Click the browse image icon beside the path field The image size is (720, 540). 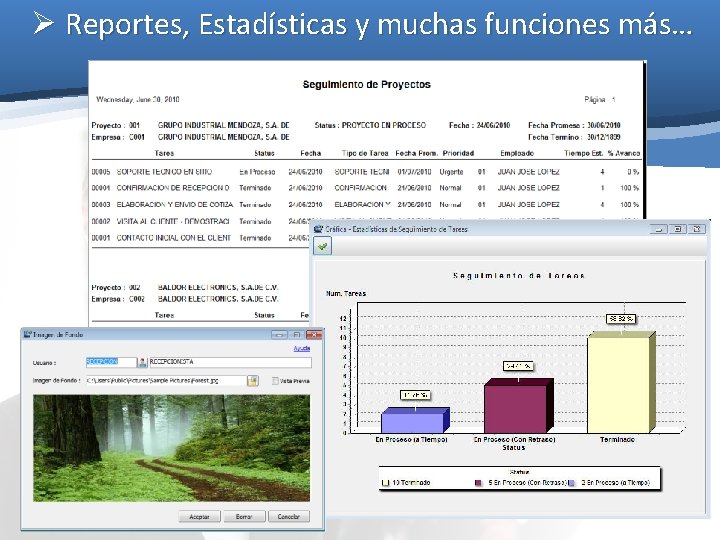pos(253,381)
